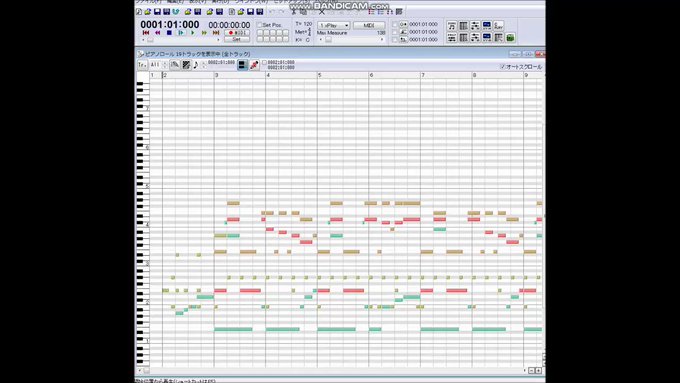Toggle the オートスクロール auto-scroll checkbox

pyautogui.click(x=503, y=67)
